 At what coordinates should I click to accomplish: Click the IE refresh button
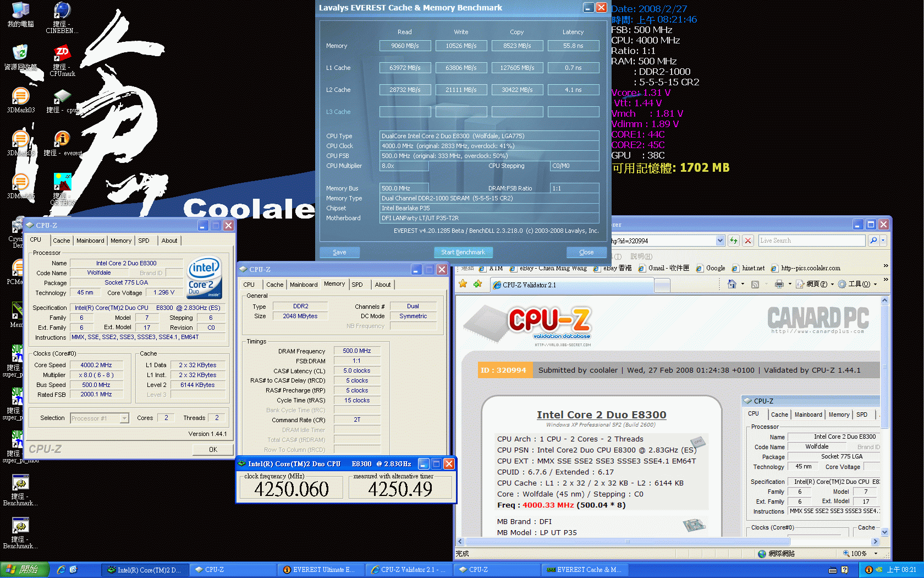point(733,241)
